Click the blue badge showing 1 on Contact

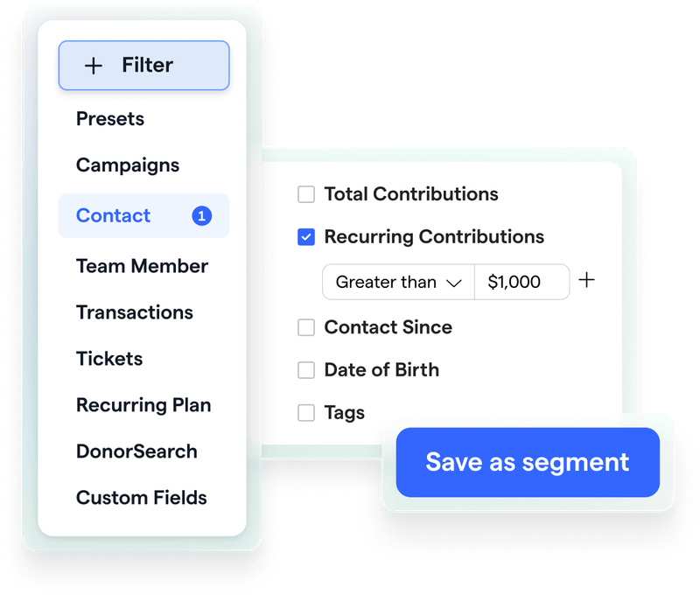pyautogui.click(x=202, y=215)
